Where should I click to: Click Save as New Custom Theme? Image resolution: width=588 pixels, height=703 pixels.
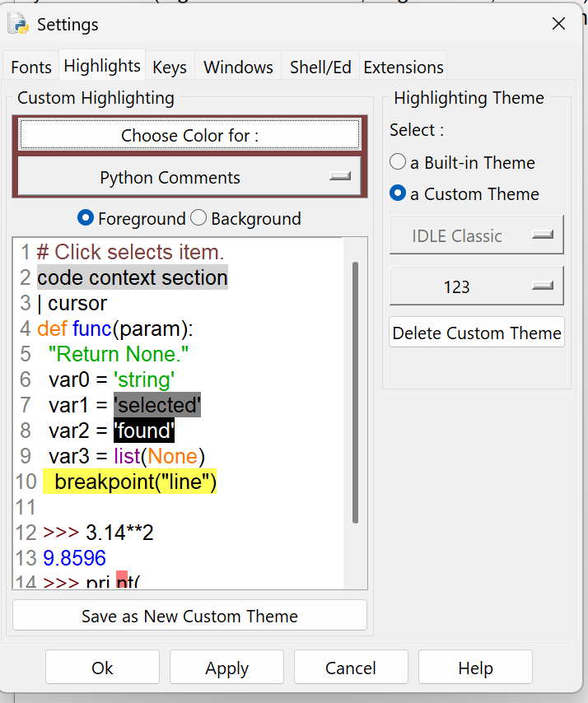coord(189,616)
